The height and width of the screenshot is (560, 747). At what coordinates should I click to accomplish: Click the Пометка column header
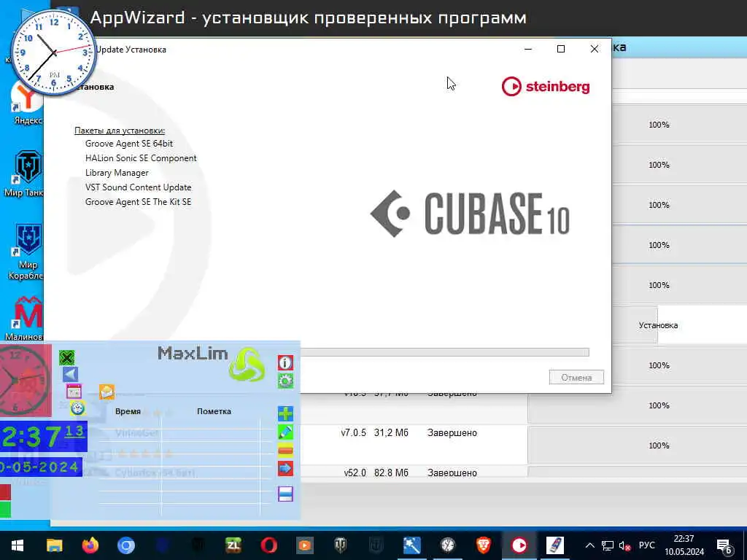click(214, 411)
